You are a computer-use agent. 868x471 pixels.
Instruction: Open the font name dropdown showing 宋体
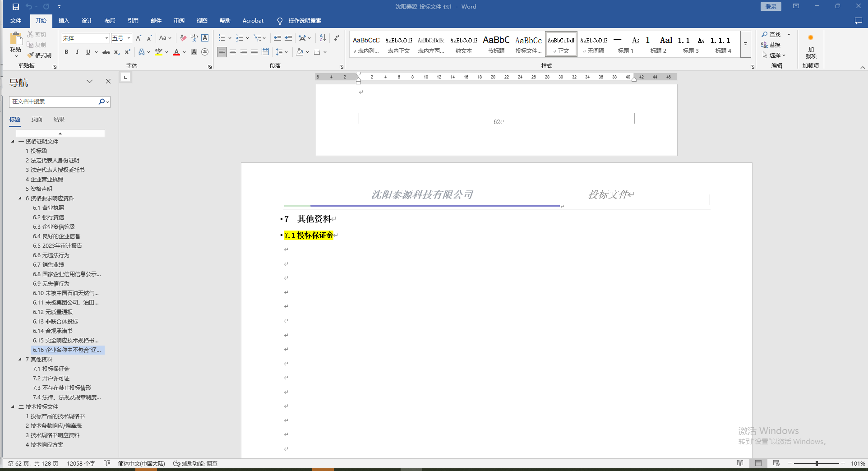(x=106, y=38)
